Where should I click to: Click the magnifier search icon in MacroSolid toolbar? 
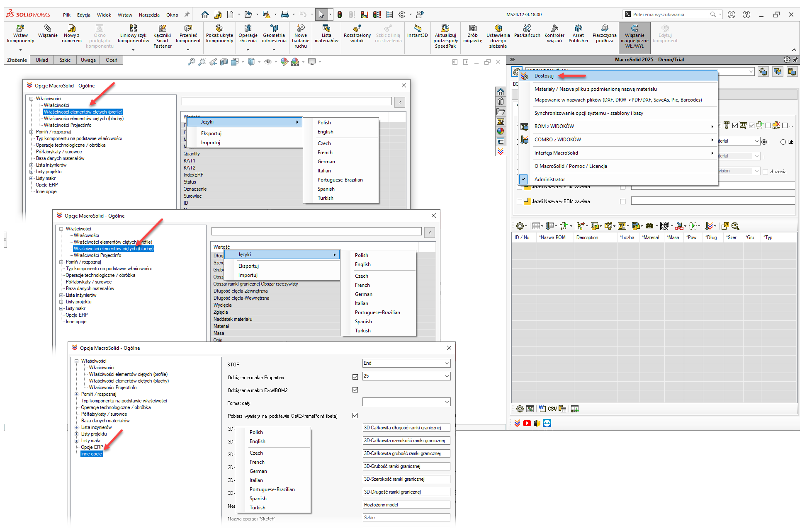(x=736, y=226)
